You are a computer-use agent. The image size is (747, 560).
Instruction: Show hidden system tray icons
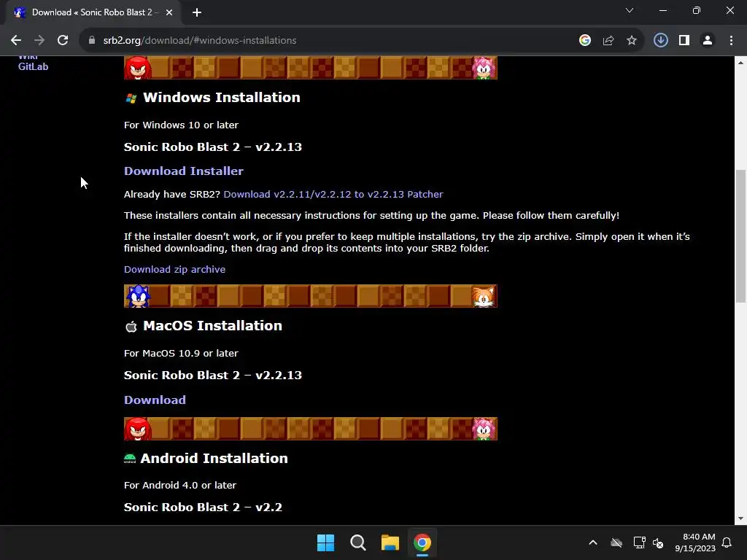point(593,542)
